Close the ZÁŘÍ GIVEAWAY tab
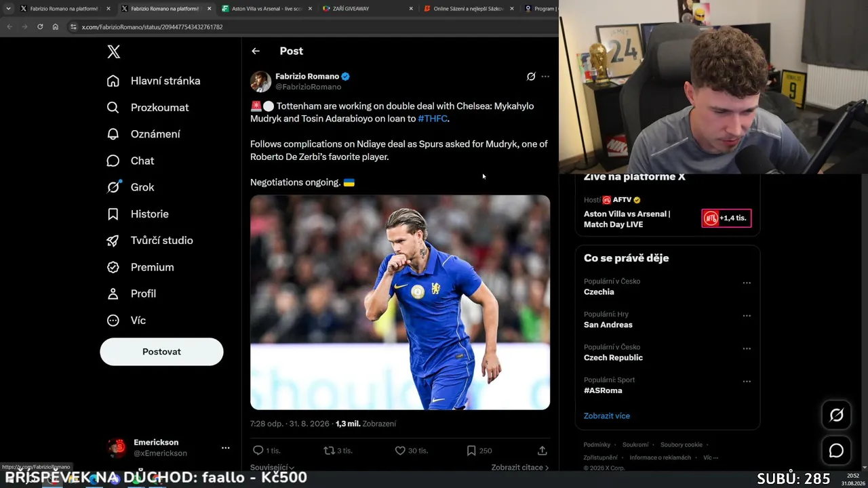This screenshot has width=868, height=488. 411,9
